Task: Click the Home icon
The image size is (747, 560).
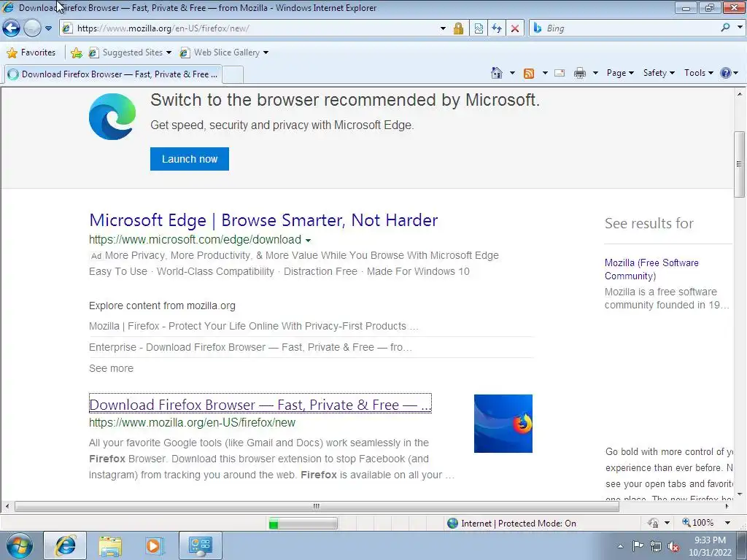Action: point(496,73)
